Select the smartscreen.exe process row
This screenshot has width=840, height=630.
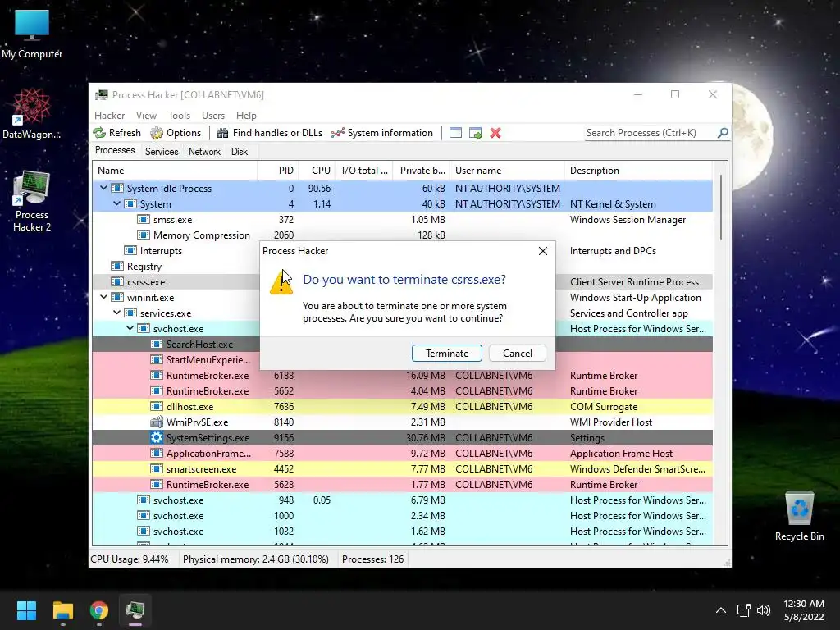402,468
